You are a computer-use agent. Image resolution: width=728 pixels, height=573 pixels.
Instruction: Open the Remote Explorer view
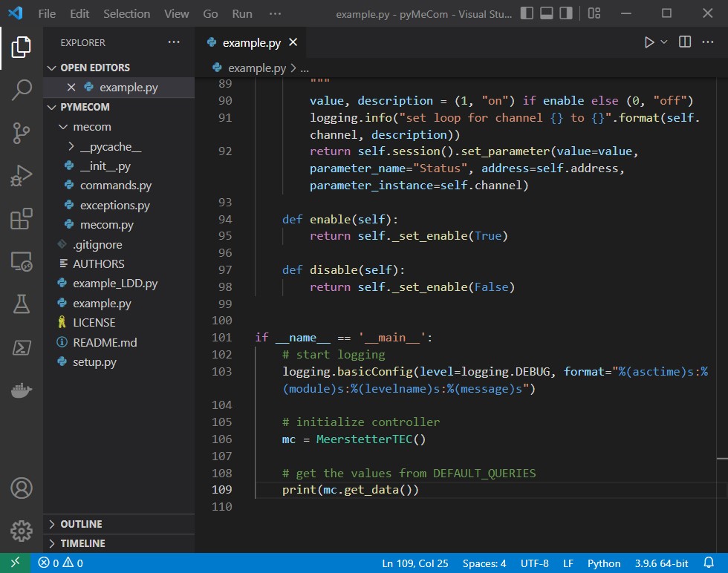tap(21, 261)
